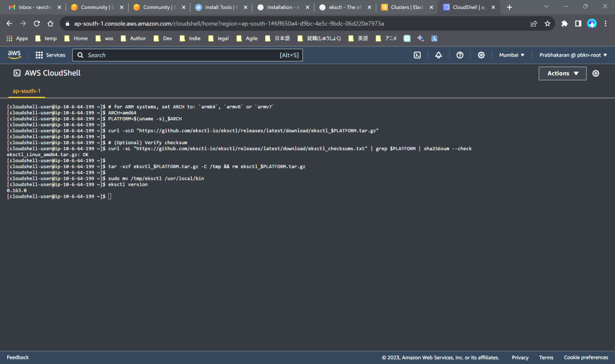
Task: Open the help question mark icon
Action: (x=460, y=55)
